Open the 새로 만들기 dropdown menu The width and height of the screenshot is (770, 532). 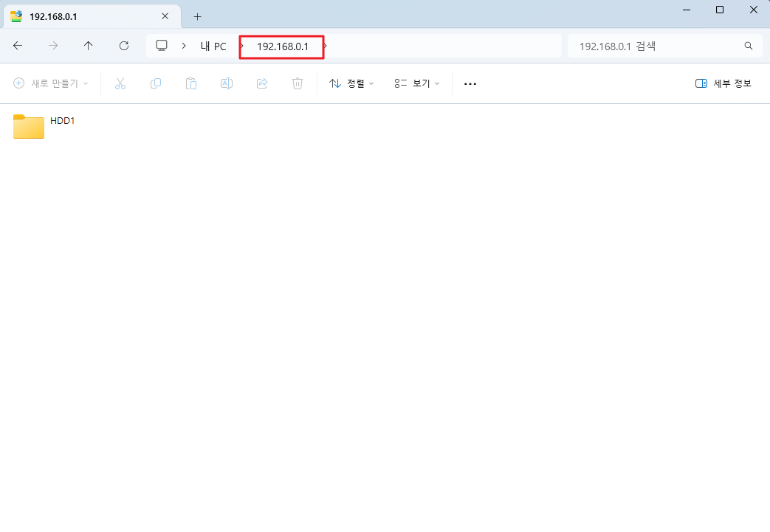(x=50, y=83)
